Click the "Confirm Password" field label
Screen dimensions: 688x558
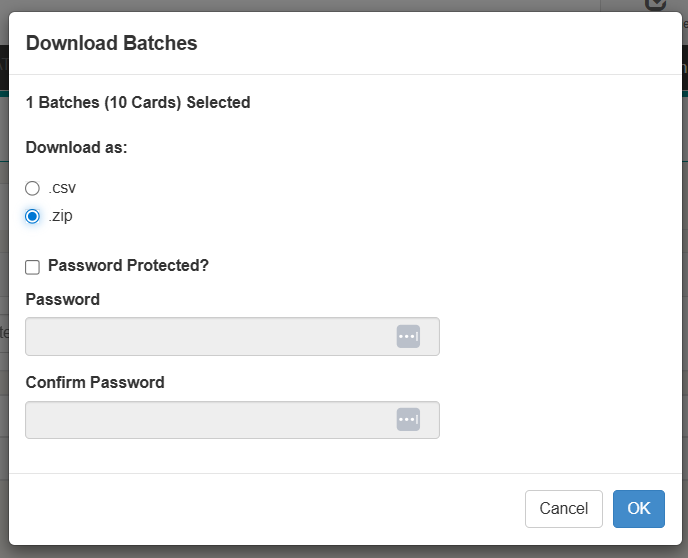95,382
